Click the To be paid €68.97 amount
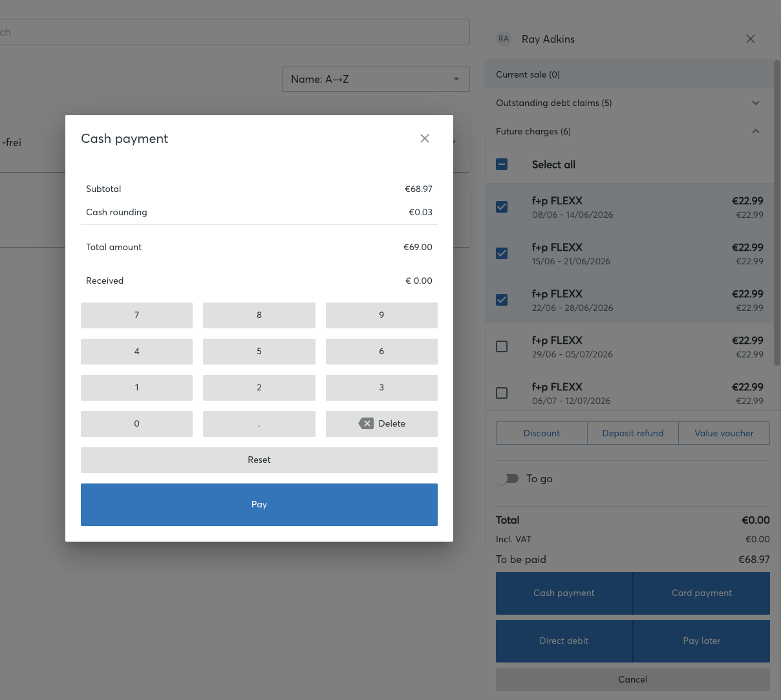This screenshot has width=781, height=700. [754, 559]
